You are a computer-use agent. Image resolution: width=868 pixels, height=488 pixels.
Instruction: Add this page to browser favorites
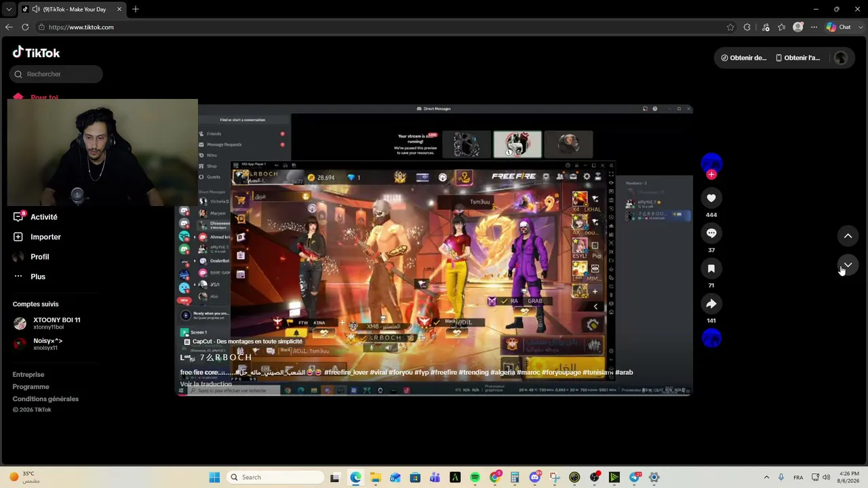tap(730, 27)
